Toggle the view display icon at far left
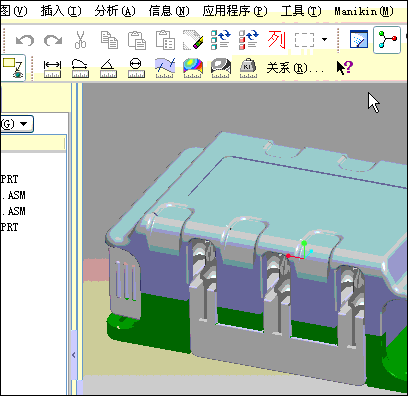The width and height of the screenshot is (408, 396). [x=13, y=68]
